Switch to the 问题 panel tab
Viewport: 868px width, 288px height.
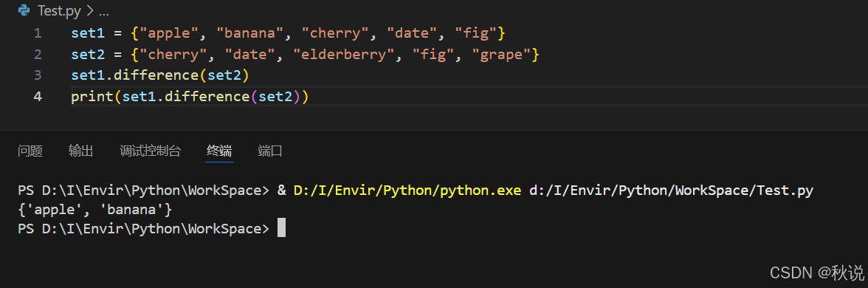pos(30,151)
